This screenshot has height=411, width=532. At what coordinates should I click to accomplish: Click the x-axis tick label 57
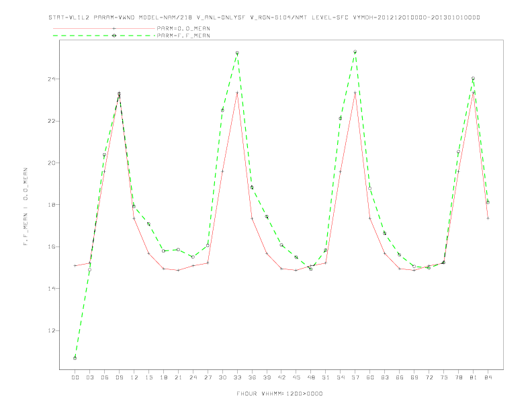(355, 377)
